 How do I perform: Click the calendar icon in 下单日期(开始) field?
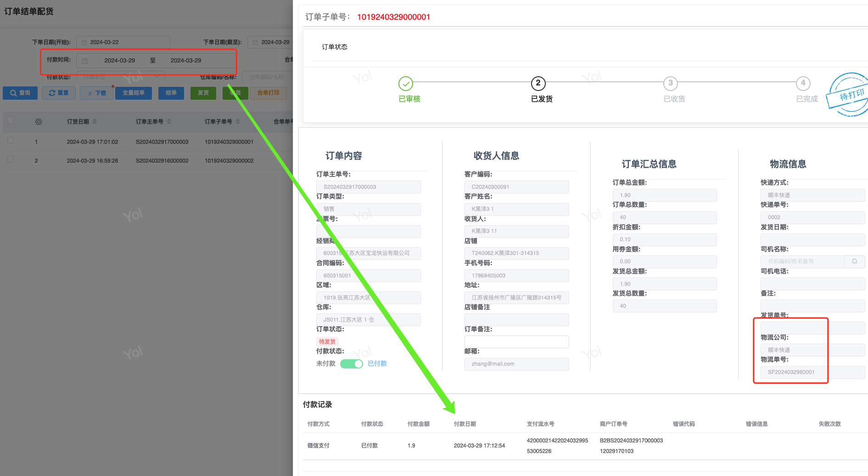coord(84,42)
